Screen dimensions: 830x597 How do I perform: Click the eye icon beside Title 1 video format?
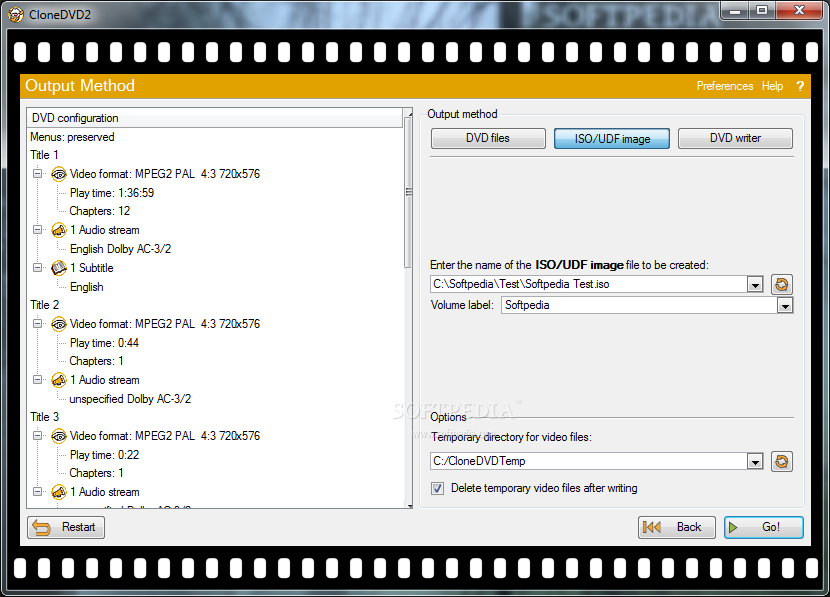coord(59,174)
